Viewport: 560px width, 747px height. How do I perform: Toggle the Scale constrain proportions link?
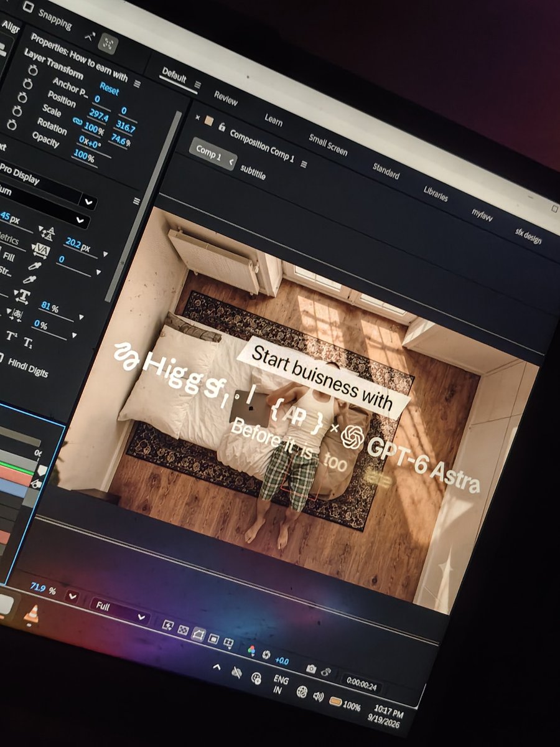tap(77, 121)
